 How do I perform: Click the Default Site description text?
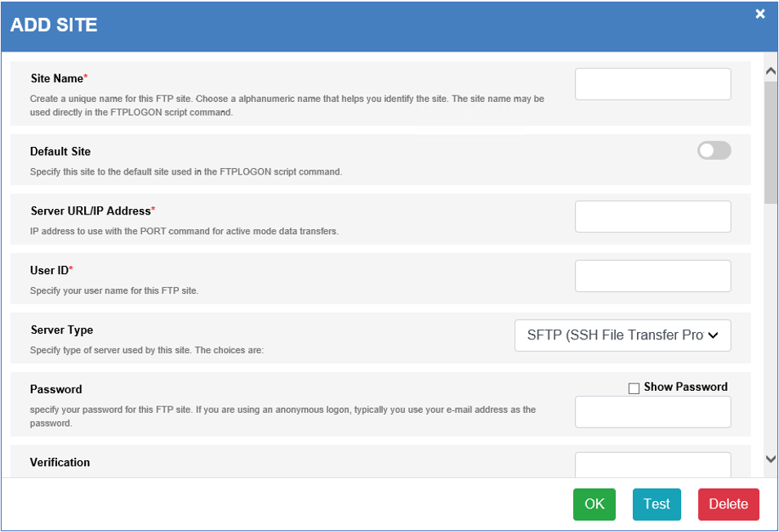click(x=186, y=171)
